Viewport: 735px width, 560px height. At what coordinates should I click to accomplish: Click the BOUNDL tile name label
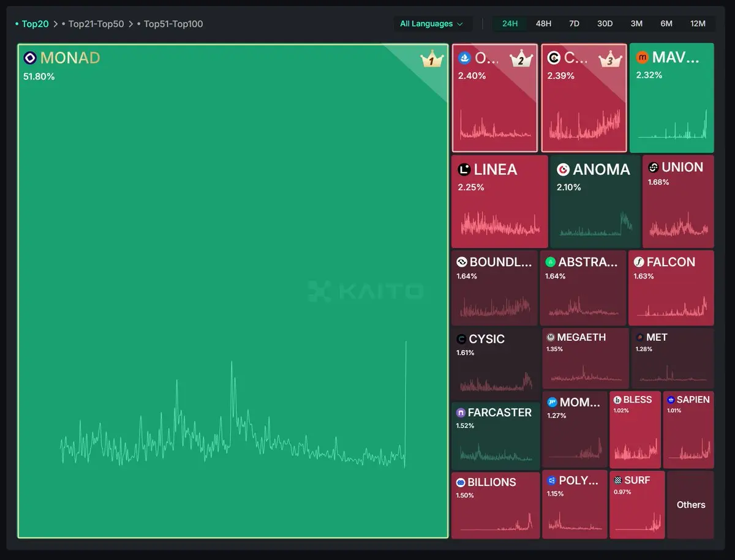[x=501, y=262]
